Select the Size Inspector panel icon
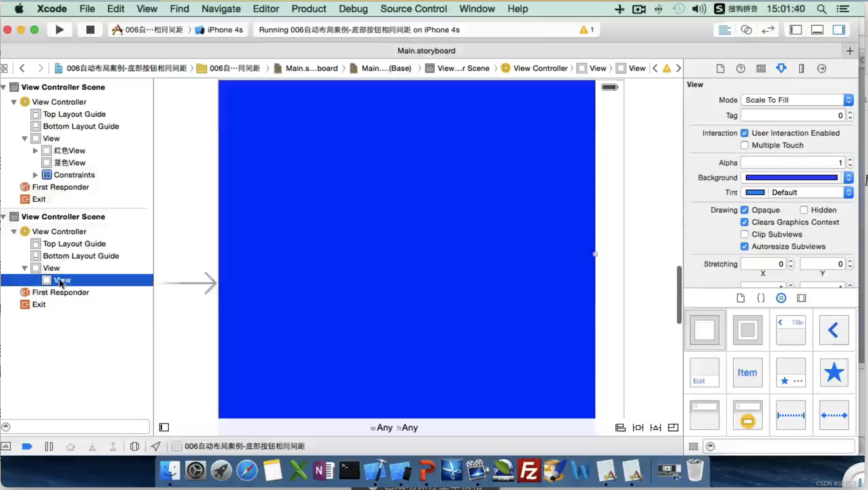This screenshot has height=490, width=868. tap(801, 68)
